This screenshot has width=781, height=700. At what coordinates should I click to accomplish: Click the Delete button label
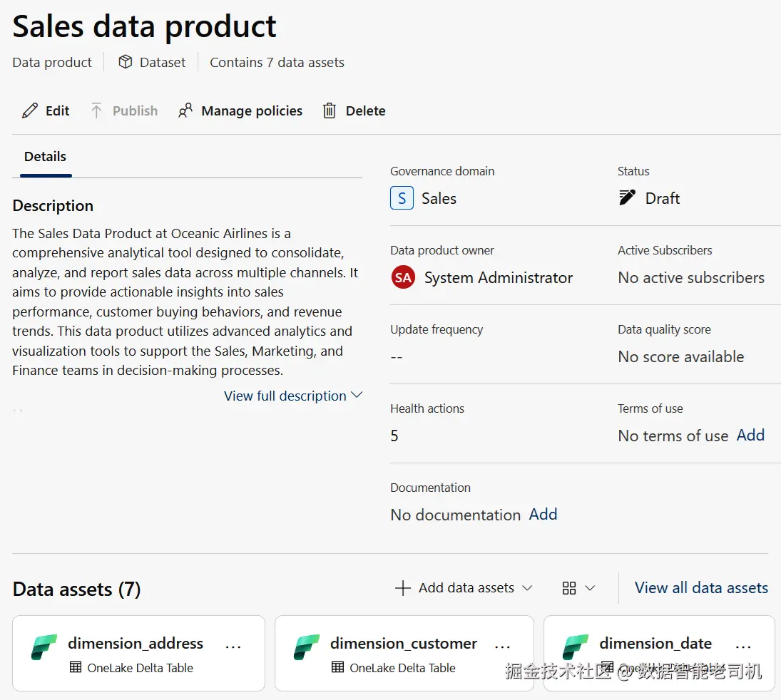[366, 110]
